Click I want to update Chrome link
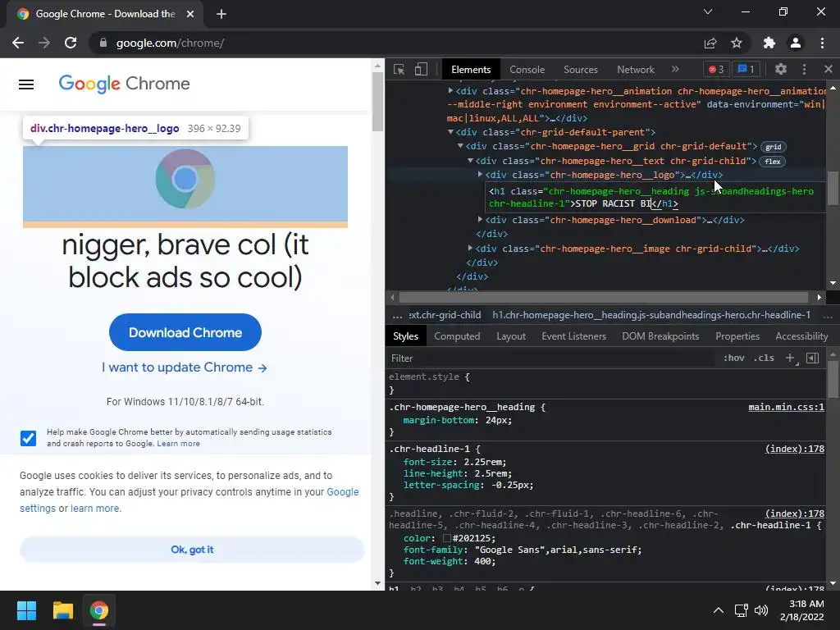 pos(185,367)
